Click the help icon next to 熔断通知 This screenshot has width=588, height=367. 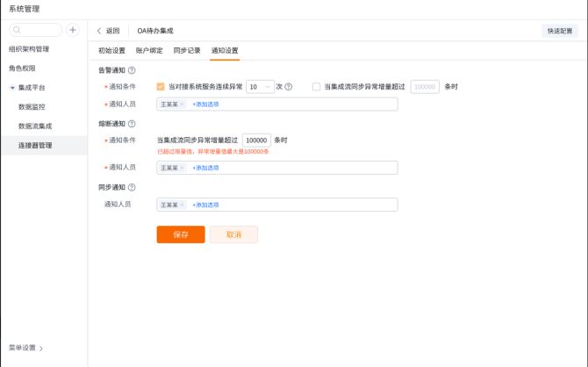tap(132, 124)
